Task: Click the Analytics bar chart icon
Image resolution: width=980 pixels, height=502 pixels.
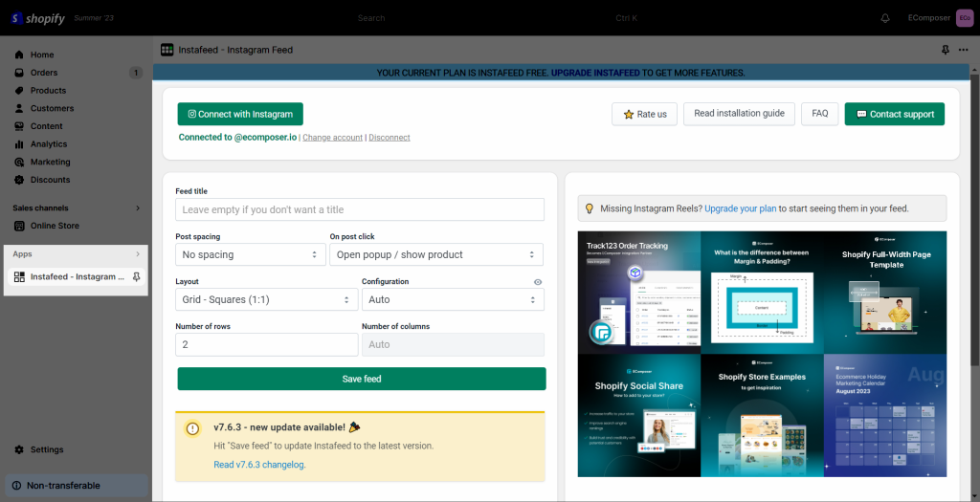Action: (19, 144)
